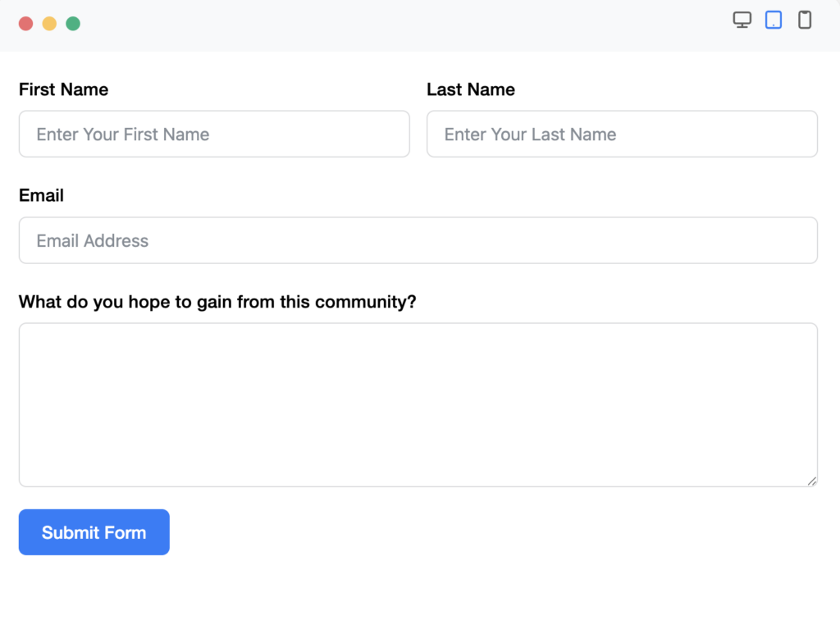Select the tablet preview icon
Image resolution: width=840 pixels, height=643 pixels.
pyautogui.click(x=773, y=19)
